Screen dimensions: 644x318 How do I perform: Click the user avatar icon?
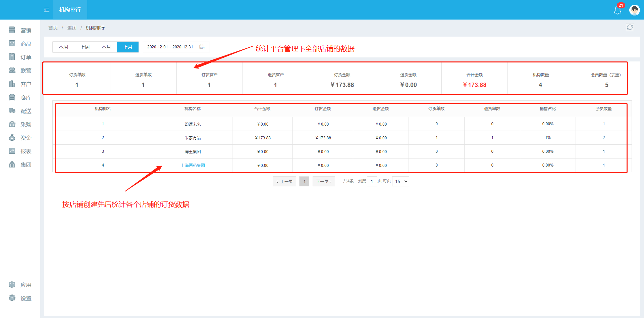[634, 10]
